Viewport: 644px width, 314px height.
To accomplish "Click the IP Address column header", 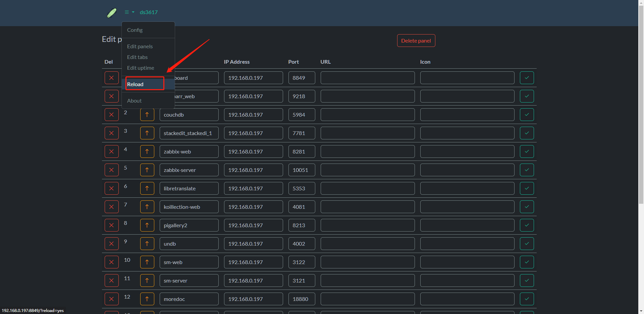I will click(237, 62).
